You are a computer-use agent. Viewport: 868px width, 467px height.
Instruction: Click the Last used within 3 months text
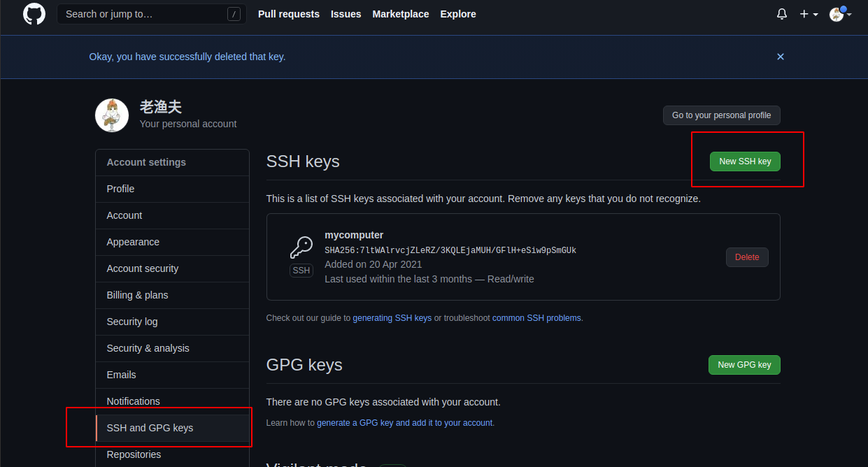click(x=429, y=279)
